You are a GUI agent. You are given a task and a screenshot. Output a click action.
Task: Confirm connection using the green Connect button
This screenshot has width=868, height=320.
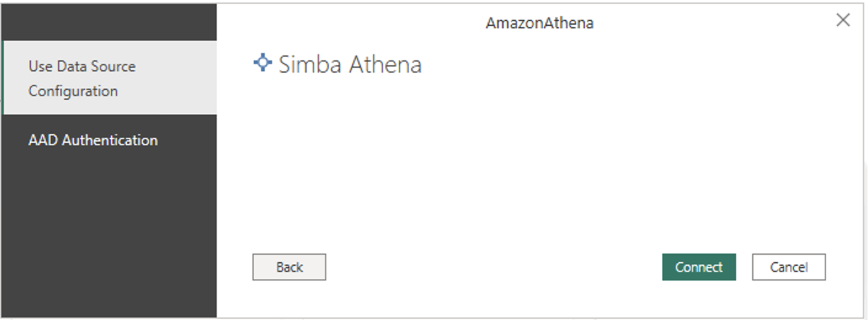tap(699, 267)
